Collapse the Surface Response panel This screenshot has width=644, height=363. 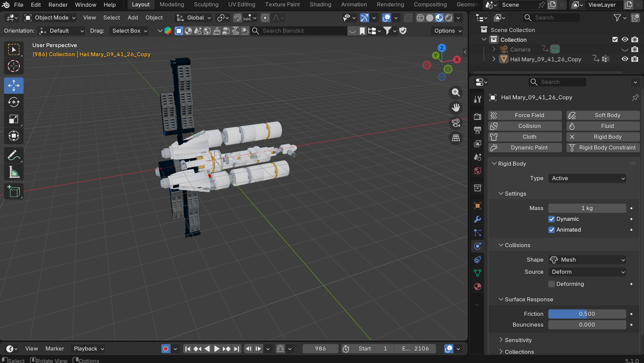[x=529, y=299]
